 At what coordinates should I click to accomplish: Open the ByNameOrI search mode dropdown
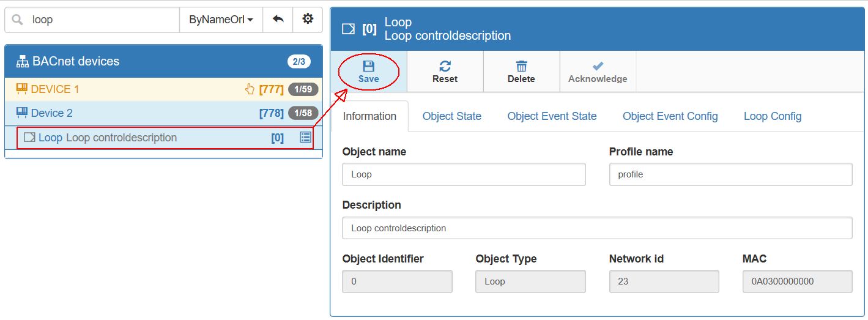221,20
